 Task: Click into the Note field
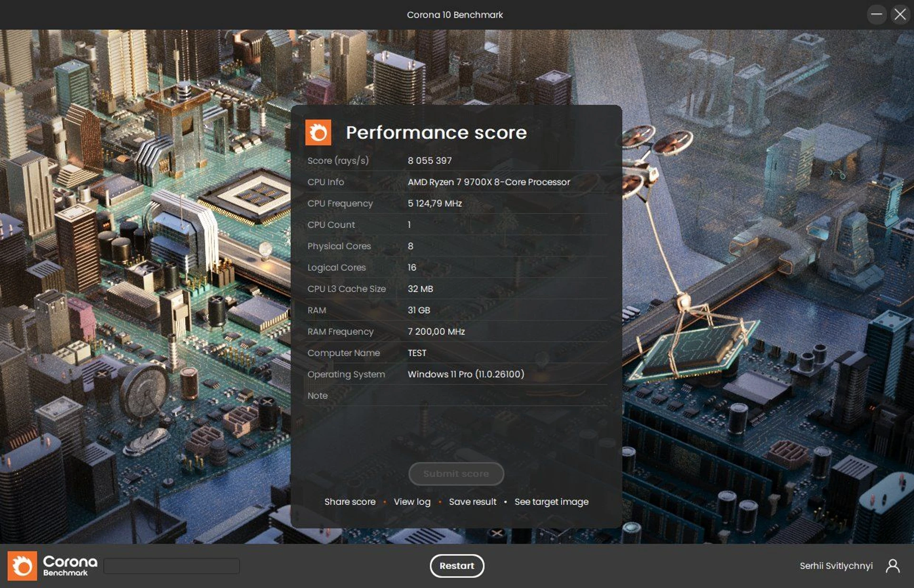point(505,396)
